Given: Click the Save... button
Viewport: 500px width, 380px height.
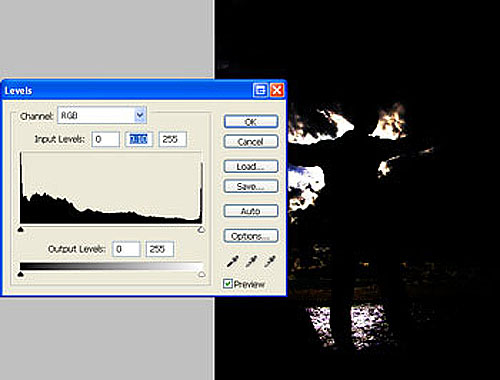Looking at the screenshot, I should click(251, 186).
